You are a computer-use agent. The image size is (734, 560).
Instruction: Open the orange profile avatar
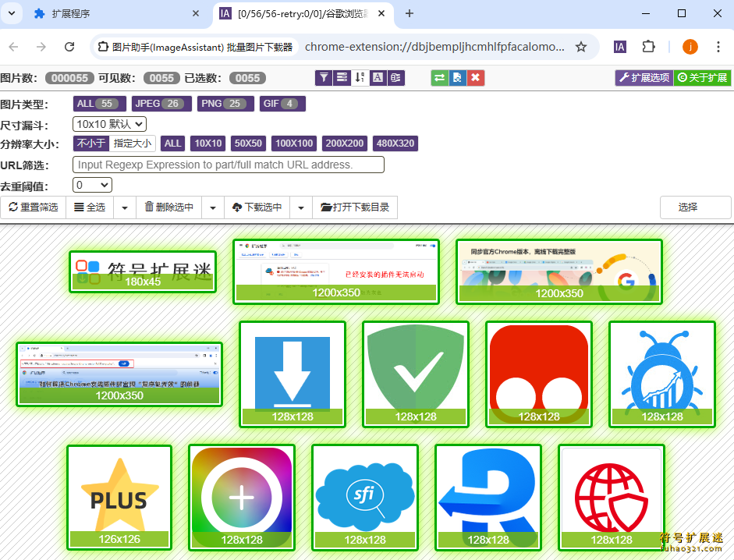pyautogui.click(x=690, y=47)
